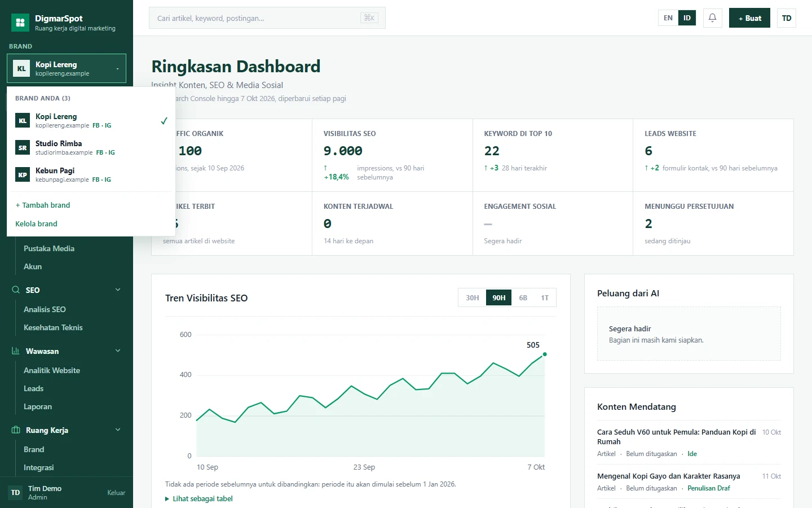This screenshot has height=508, width=812.
Task: Click Keluar to log out
Action: (x=116, y=493)
